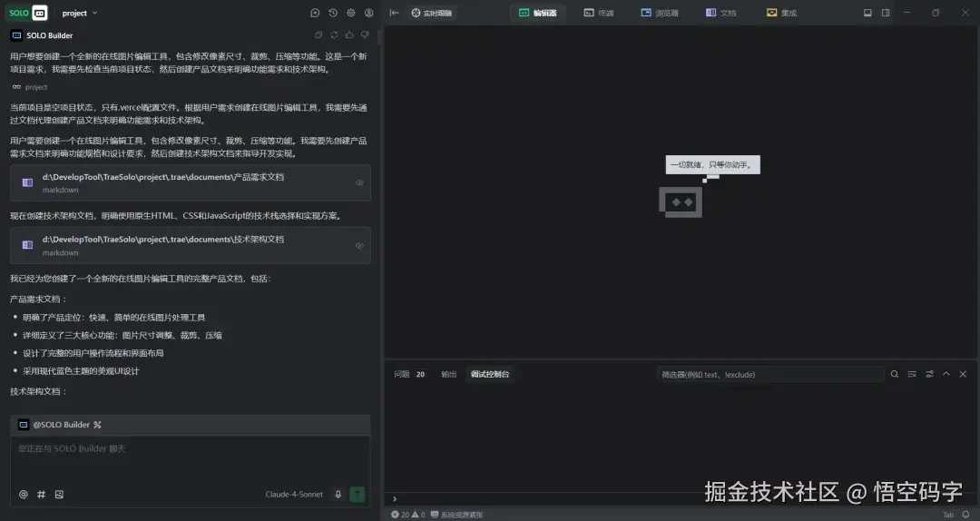
Task: Focus the 筛选器 filter input field
Action: tap(770, 374)
